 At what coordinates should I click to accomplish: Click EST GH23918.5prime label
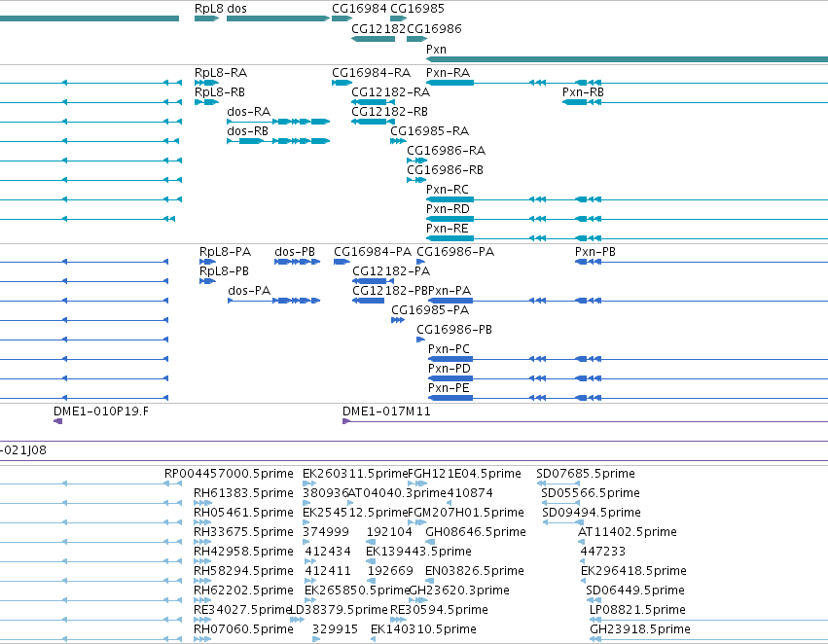pyautogui.click(x=640, y=629)
